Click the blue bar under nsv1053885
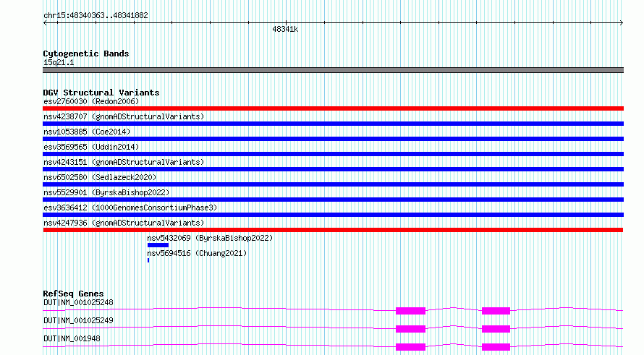Viewport: 644px width, 355px height. click(x=333, y=139)
